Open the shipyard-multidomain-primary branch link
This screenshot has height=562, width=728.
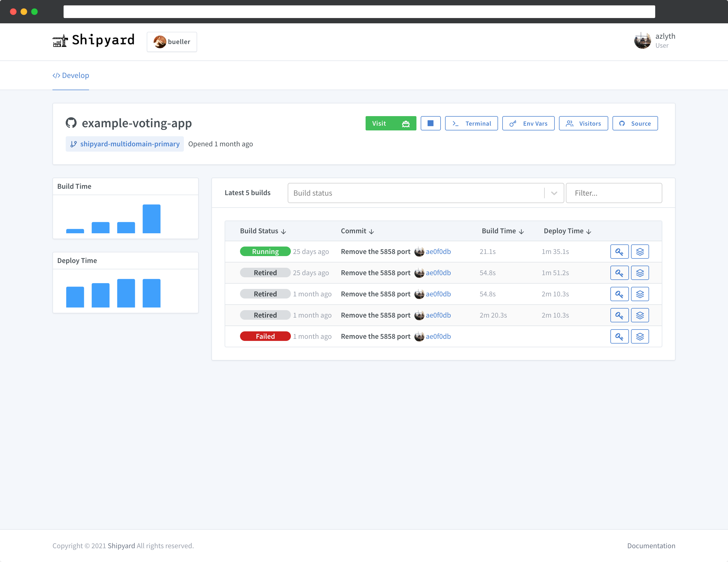coord(125,144)
